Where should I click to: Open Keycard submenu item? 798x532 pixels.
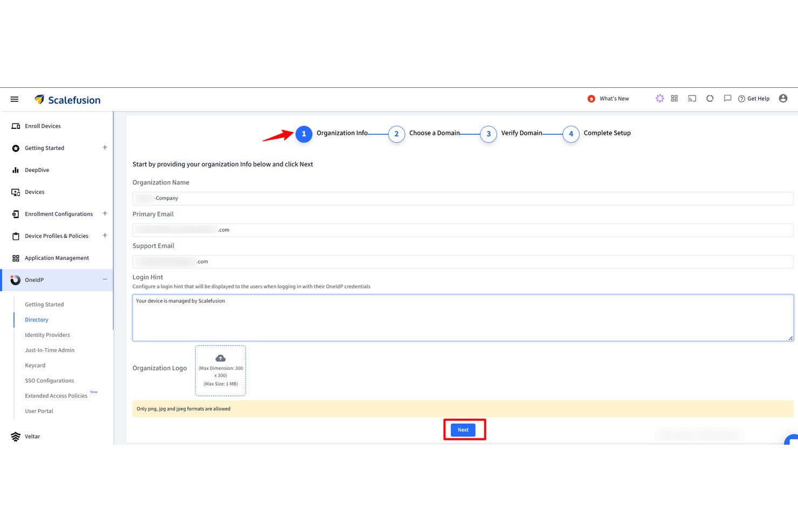tap(35, 365)
